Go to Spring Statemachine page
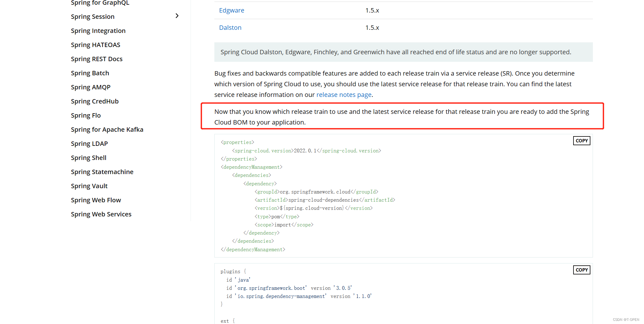 [x=102, y=172]
